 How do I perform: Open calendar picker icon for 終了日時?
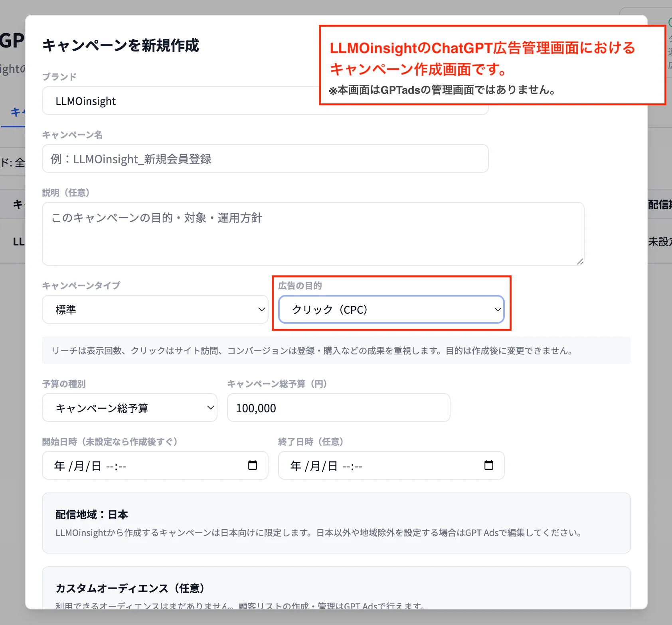click(489, 465)
